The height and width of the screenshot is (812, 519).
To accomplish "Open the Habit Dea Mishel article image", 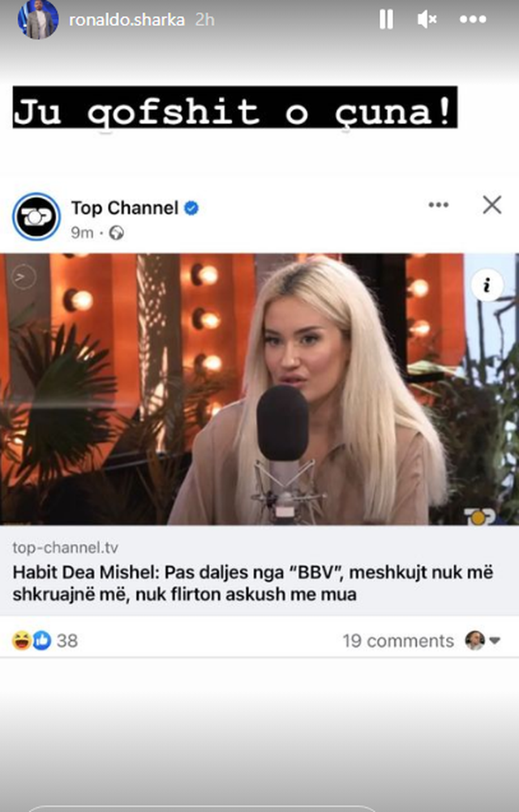I will click(259, 390).
